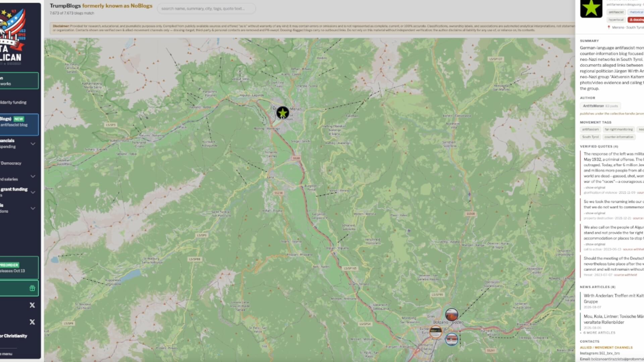Expand the financials spending section chevron
The width and height of the screenshot is (644, 362).
tap(33, 144)
